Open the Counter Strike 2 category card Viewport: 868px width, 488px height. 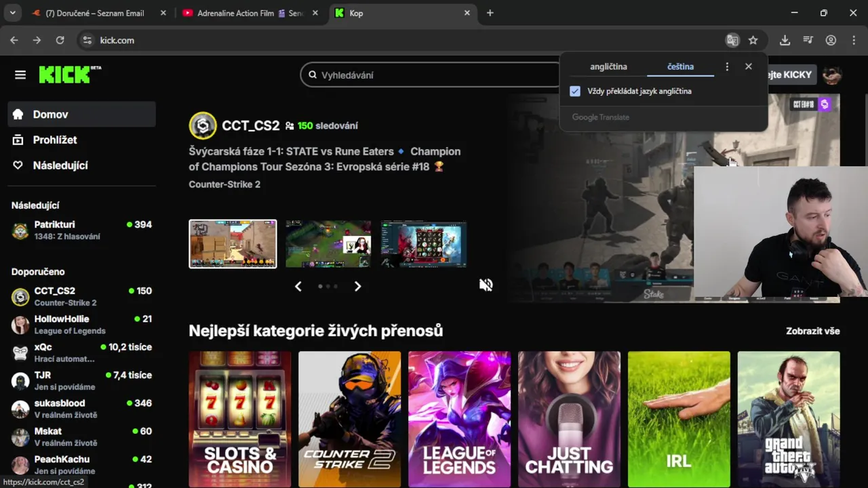click(x=350, y=419)
